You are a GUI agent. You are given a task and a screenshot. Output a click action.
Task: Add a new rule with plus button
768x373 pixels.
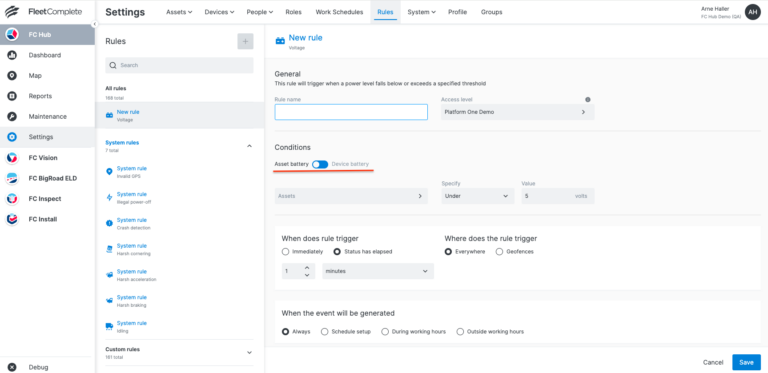tap(245, 42)
